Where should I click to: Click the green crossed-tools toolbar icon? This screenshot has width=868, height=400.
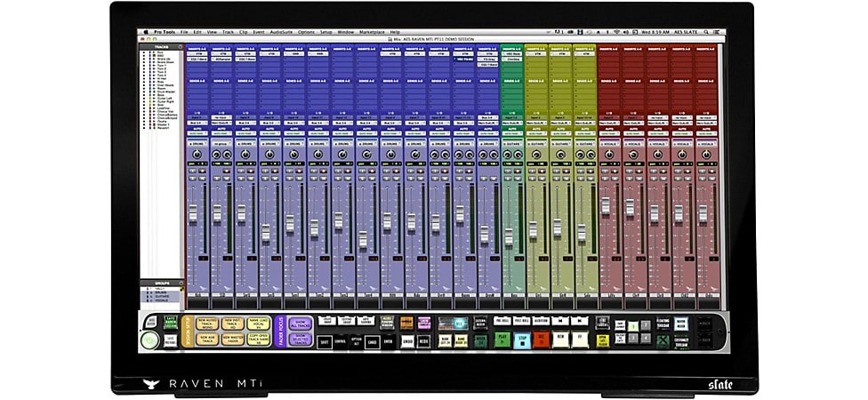pos(663,340)
